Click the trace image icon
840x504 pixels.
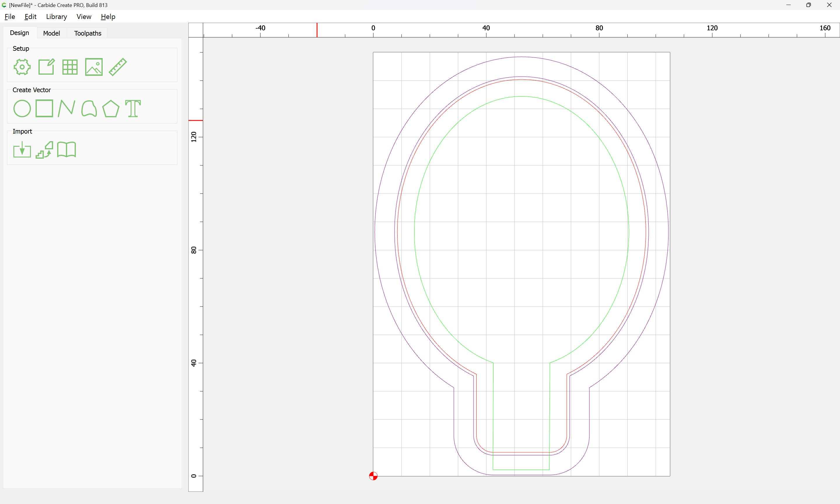pyautogui.click(x=44, y=150)
